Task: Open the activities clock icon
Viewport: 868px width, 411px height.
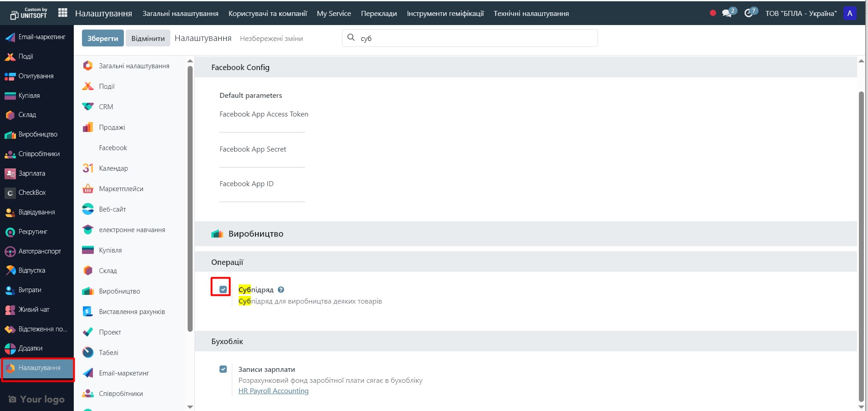Action: pyautogui.click(x=749, y=13)
